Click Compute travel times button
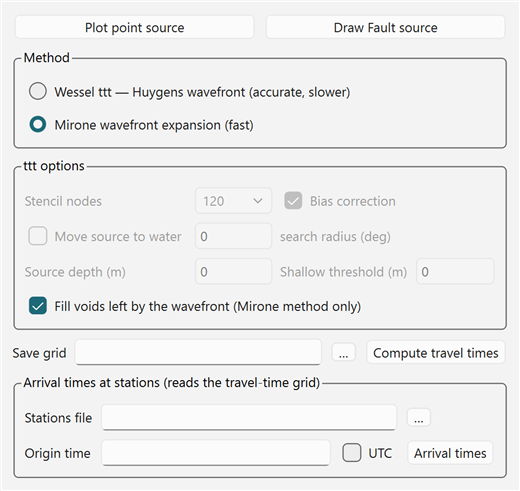This screenshot has height=491, width=520. pos(436,353)
